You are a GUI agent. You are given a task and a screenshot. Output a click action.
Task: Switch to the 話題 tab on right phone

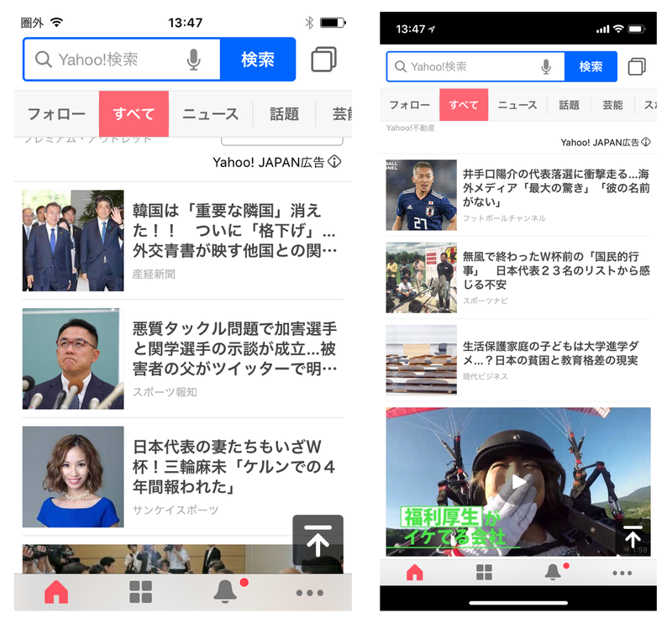click(x=569, y=105)
